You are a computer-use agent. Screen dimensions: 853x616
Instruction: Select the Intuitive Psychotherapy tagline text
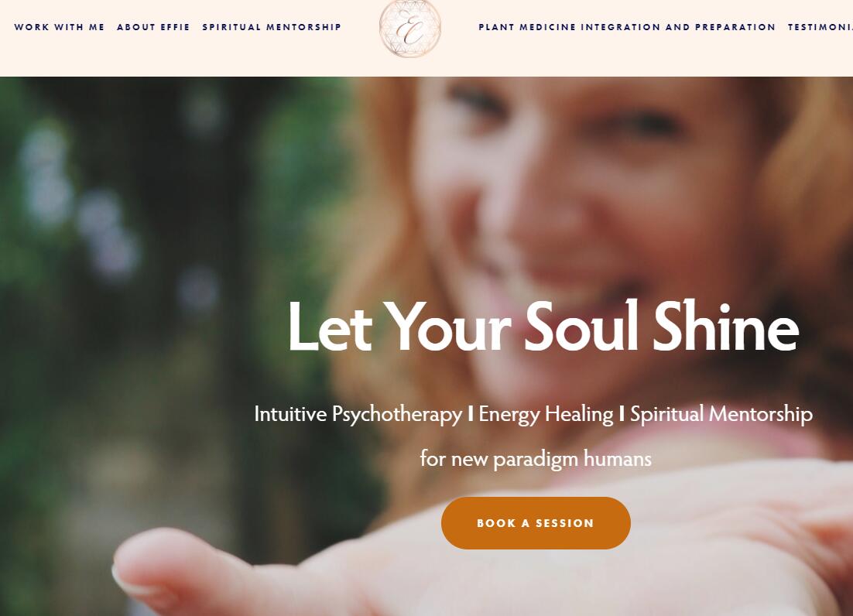pyautogui.click(x=358, y=415)
